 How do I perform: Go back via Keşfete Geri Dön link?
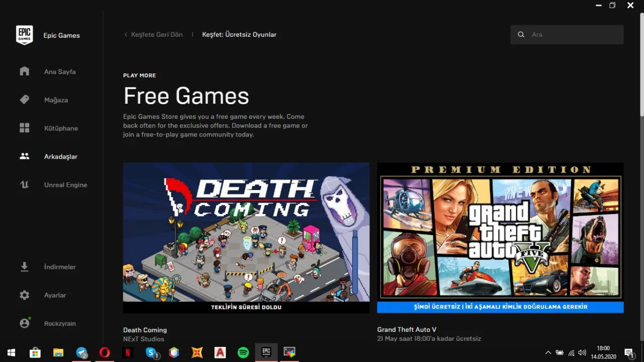point(156,35)
